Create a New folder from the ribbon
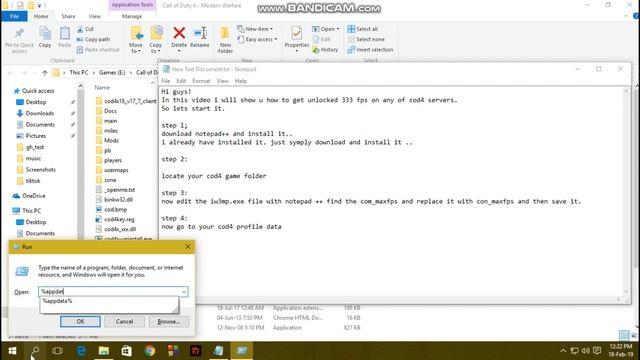This screenshot has height=360, width=640. coord(225,40)
